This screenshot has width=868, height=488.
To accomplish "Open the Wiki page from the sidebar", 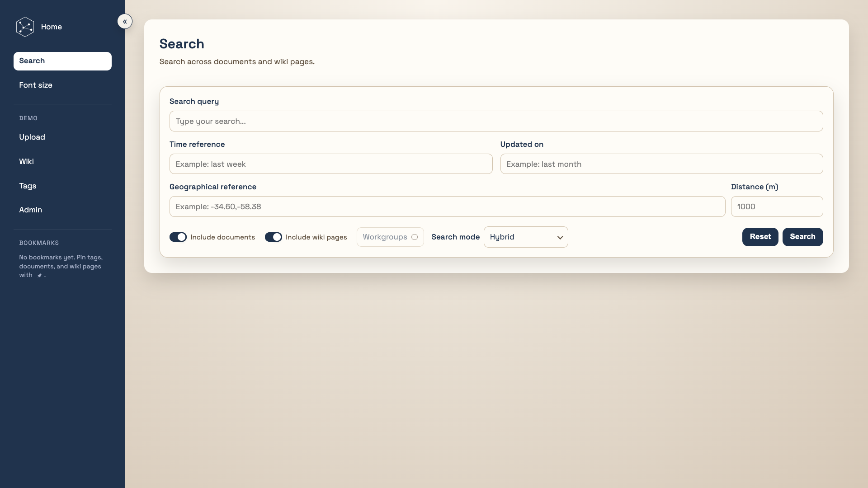I will click(27, 161).
